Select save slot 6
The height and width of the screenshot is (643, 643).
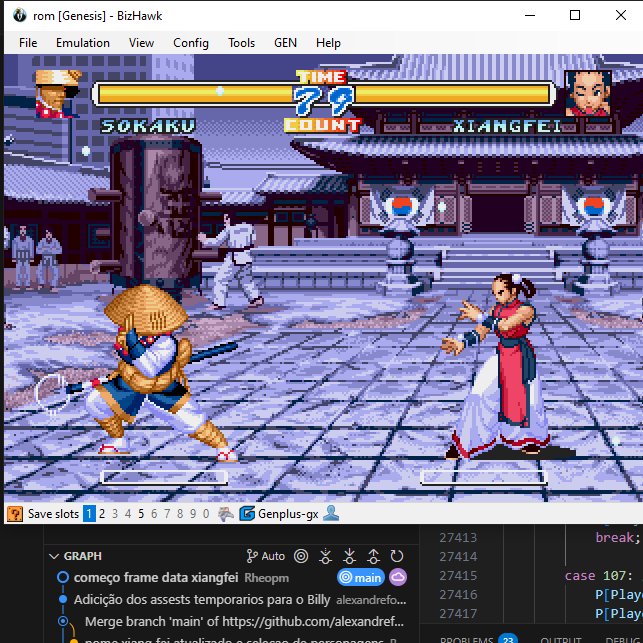click(x=154, y=514)
